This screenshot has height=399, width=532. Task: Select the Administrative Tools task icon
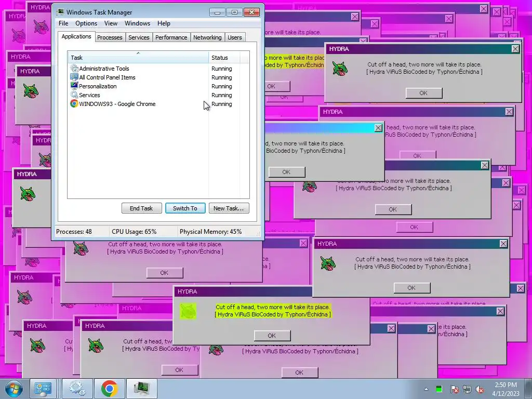pyautogui.click(x=74, y=69)
